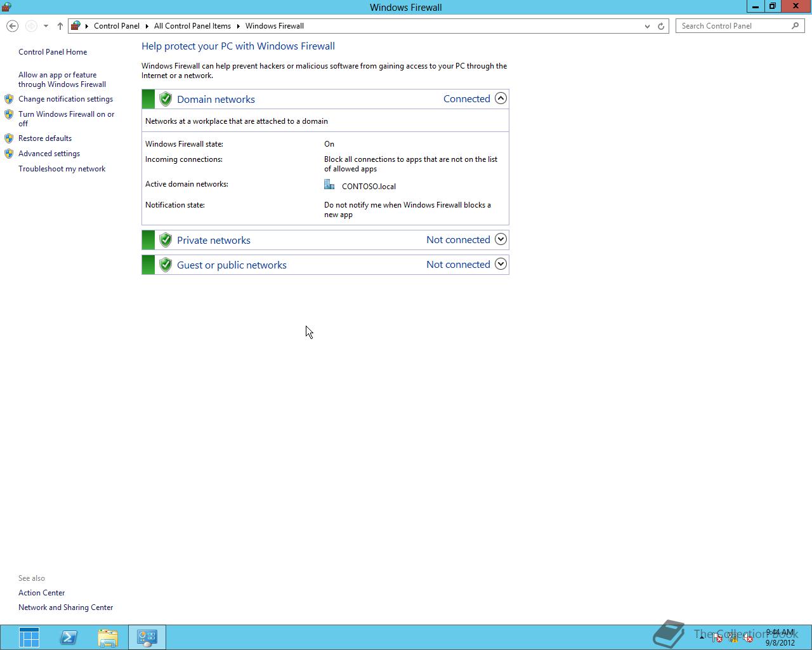Open Turn Windows Firewall on or off
Screen dimensions: 812x650
pyautogui.click(x=67, y=119)
